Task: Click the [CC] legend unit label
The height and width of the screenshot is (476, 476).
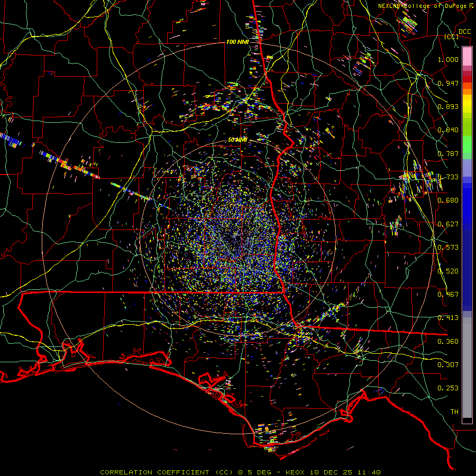Action: coord(452,36)
